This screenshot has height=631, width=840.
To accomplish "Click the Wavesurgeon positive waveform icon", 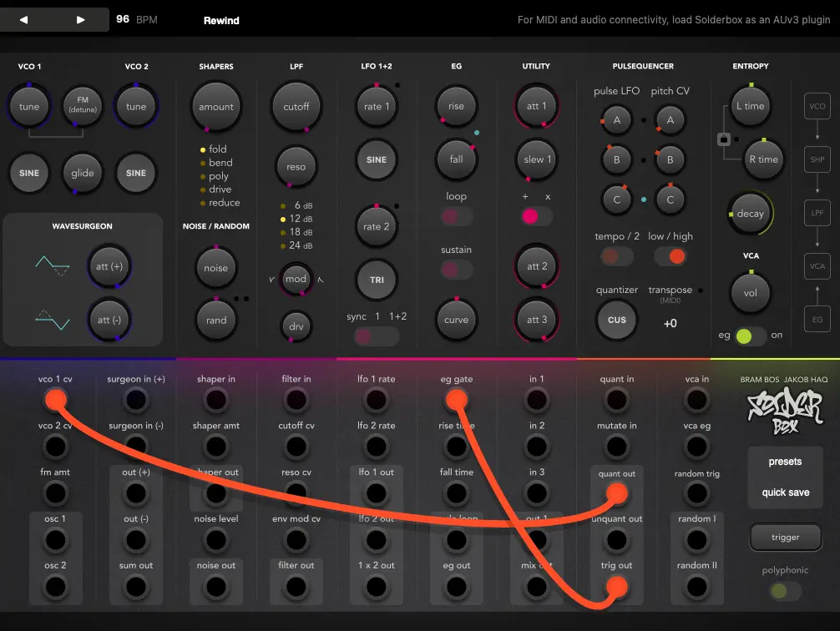I will [x=53, y=265].
